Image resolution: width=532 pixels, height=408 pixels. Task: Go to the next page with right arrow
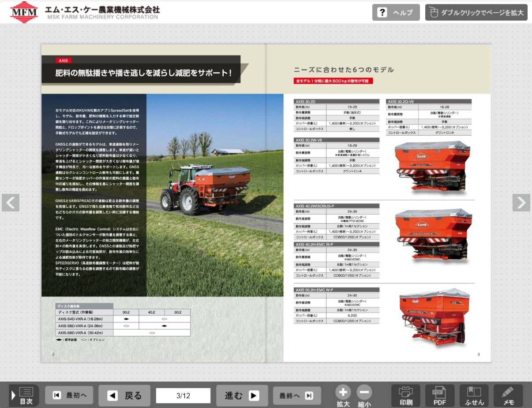click(x=521, y=203)
